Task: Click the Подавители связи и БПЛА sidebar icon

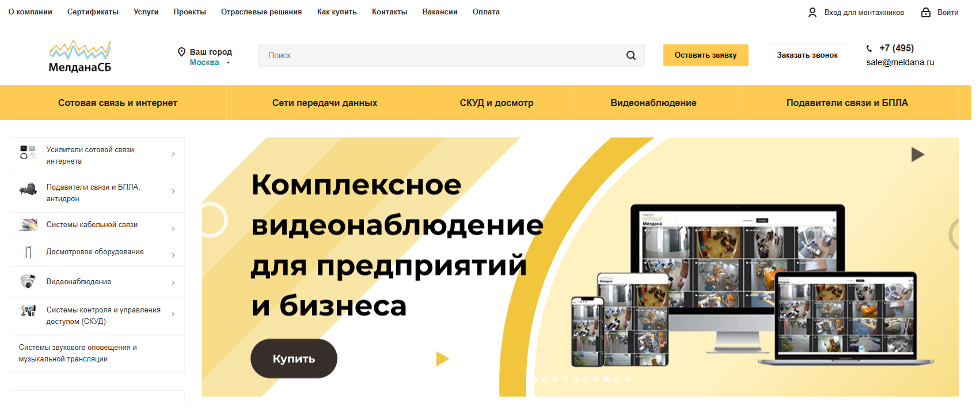Action: coord(28,189)
